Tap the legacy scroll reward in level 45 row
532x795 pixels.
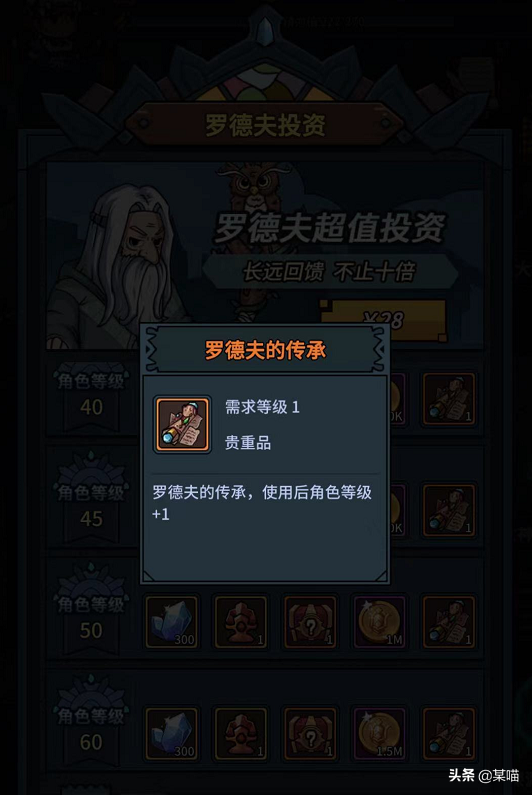pyautogui.click(x=449, y=511)
